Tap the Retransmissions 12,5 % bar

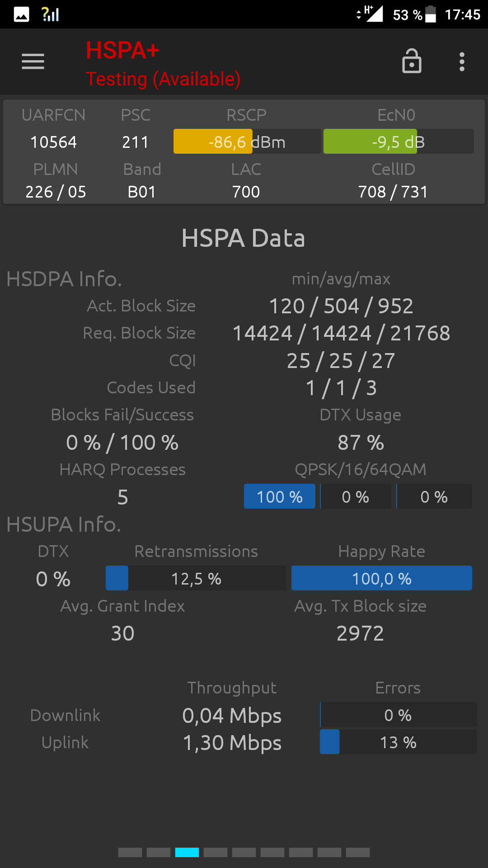196,578
